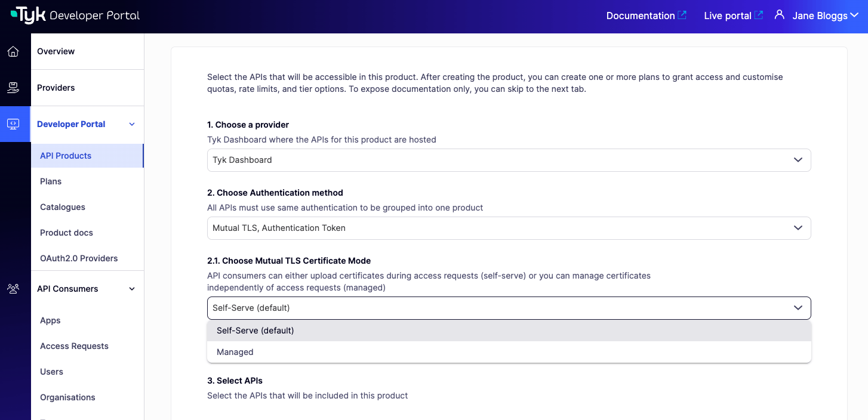
Task: Click the user profile icon
Action: coord(779,15)
